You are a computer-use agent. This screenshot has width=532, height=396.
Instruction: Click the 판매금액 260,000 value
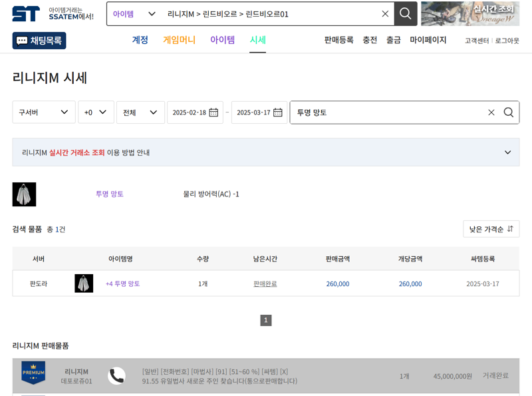click(x=338, y=284)
